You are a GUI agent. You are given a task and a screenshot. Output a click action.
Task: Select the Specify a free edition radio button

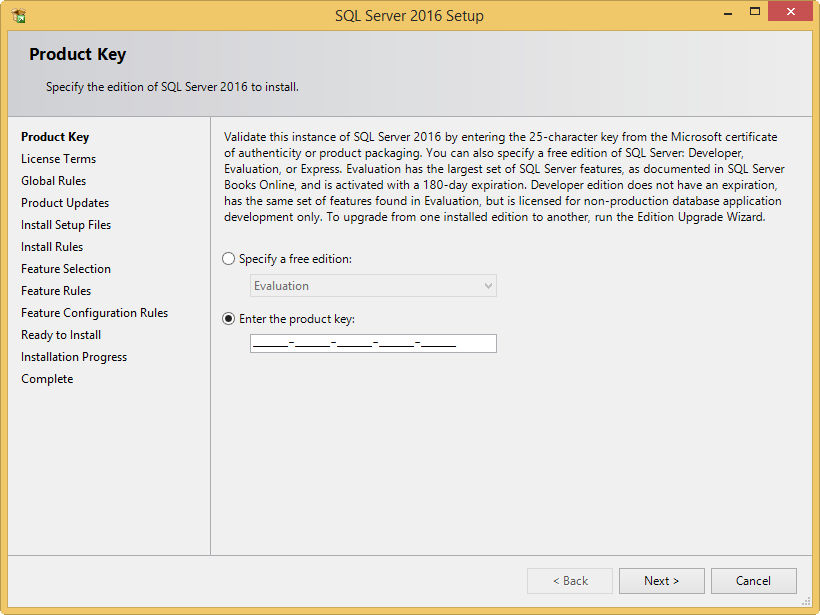click(x=229, y=259)
